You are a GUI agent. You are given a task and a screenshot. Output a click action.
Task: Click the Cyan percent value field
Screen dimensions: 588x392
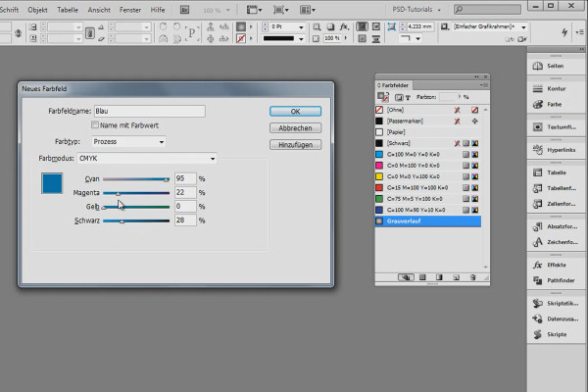(185, 178)
